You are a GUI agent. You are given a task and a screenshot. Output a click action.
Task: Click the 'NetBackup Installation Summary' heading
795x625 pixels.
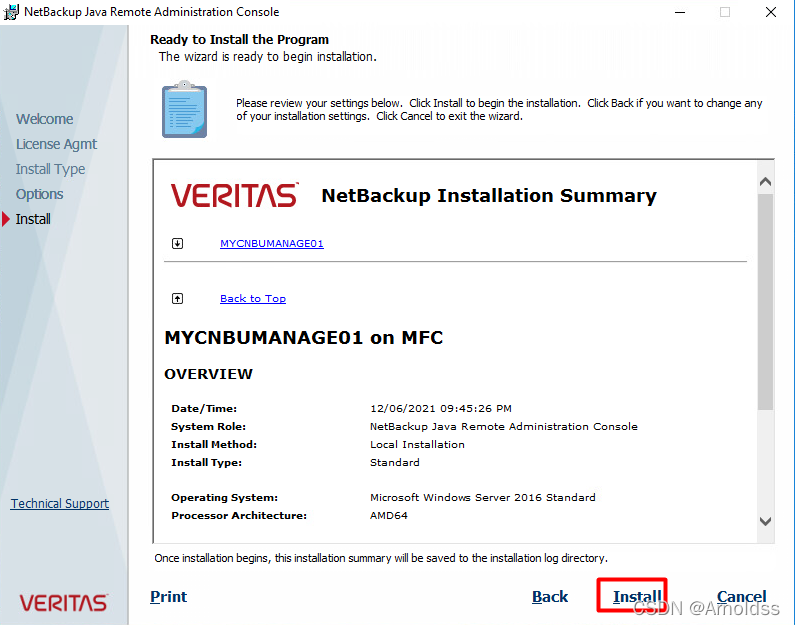pos(489,196)
